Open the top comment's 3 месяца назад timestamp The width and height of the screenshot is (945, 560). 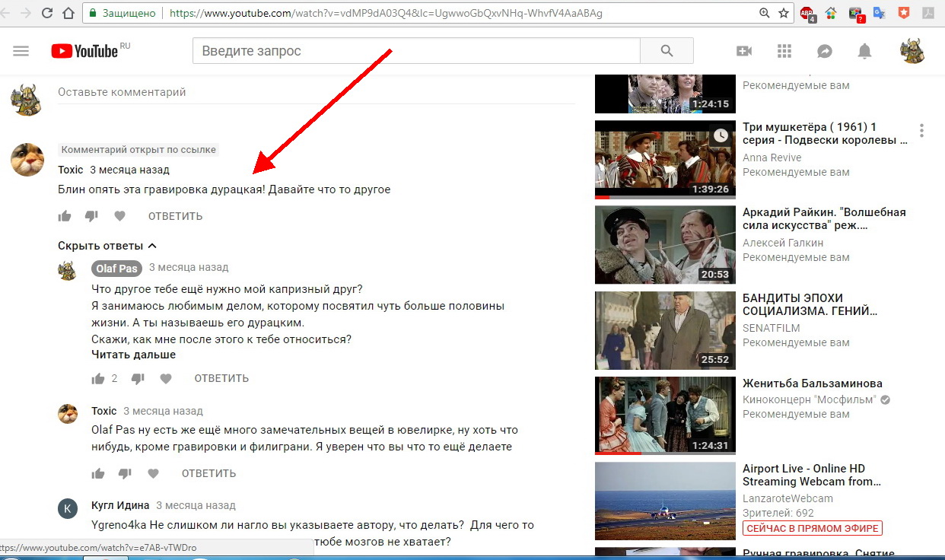pos(129,170)
